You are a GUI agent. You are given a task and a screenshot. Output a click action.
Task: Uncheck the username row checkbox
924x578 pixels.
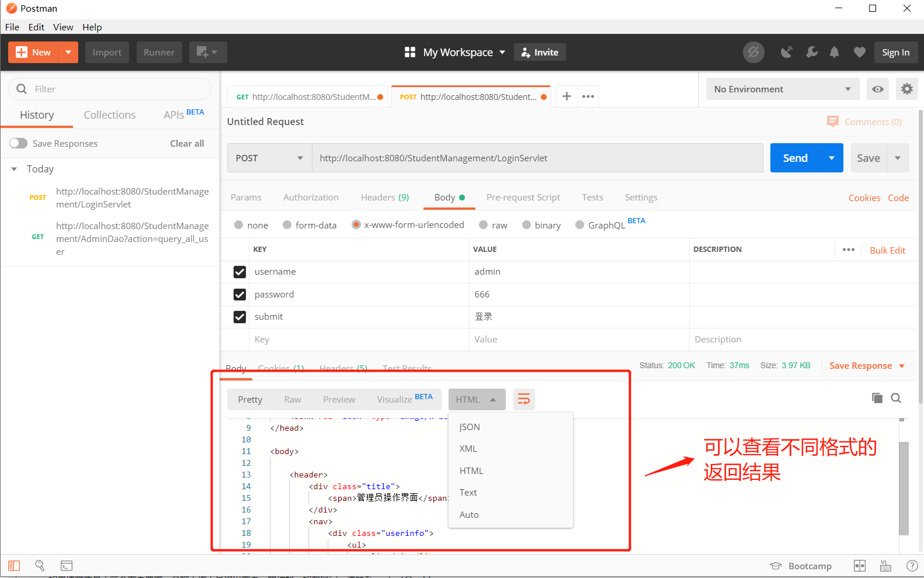(x=239, y=272)
